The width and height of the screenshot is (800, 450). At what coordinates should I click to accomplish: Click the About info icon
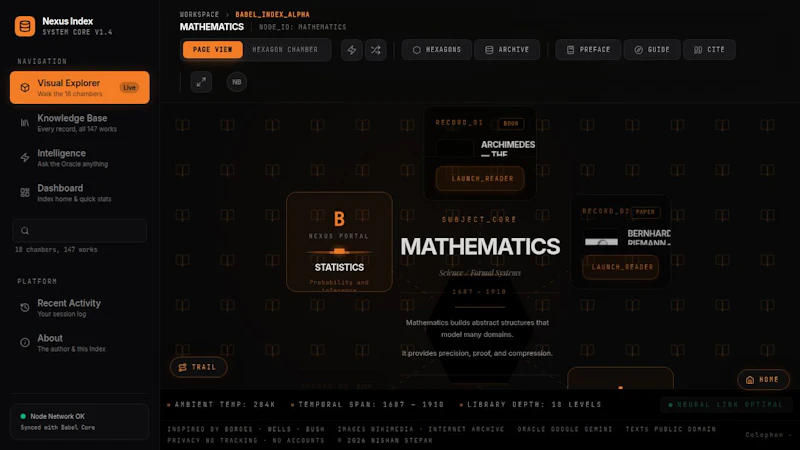[24, 343]
